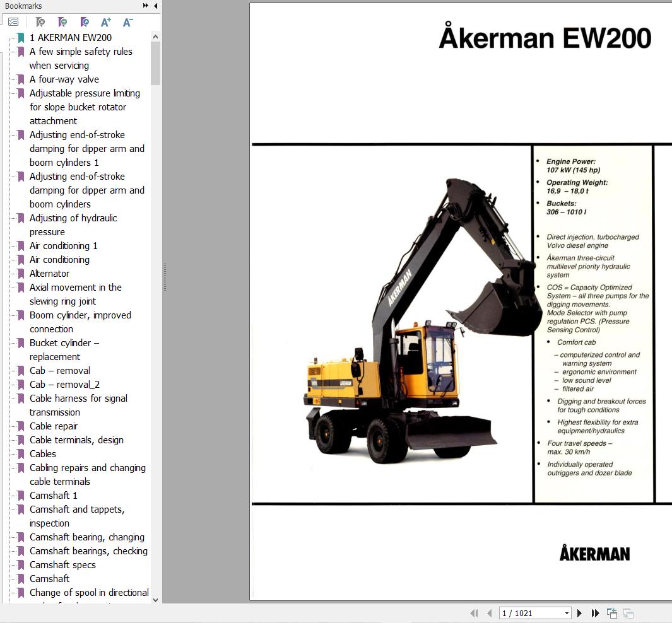The image size is (672, 623).
Task: Click the ÅKERMAN logo at page bottom
Action: 594,553
